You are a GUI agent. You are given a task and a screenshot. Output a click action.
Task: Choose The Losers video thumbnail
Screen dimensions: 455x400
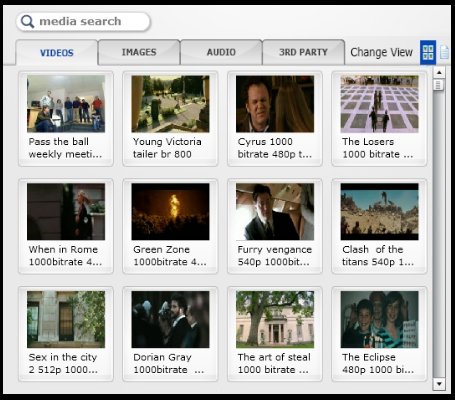point(379,104)
